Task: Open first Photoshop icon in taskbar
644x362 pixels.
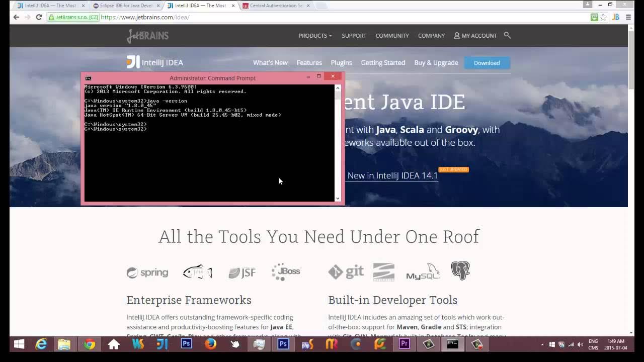Action: tap(187, 344)
